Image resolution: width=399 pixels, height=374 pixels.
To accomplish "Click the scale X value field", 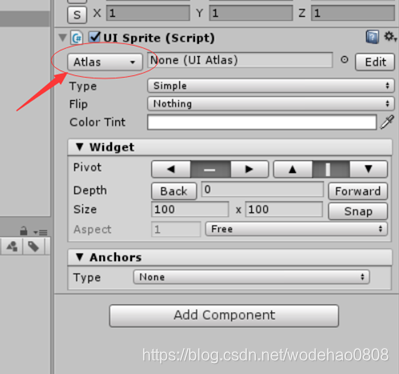I will (x=148, y=13).
